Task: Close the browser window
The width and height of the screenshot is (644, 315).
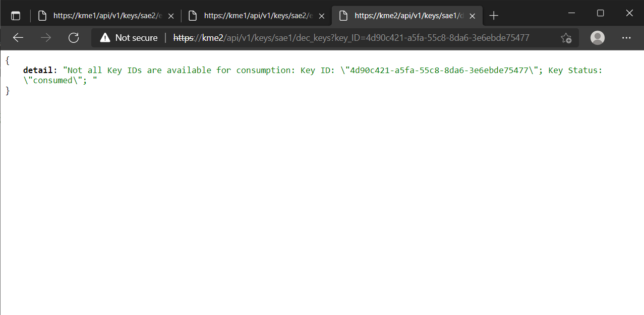Action: click(629, 13)
